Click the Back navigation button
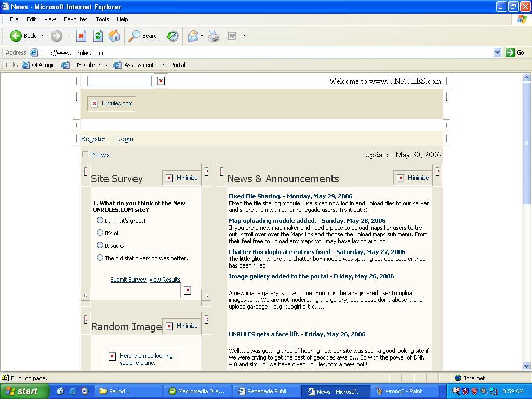The height and width of the screenshot is (399, 532). 23,36
